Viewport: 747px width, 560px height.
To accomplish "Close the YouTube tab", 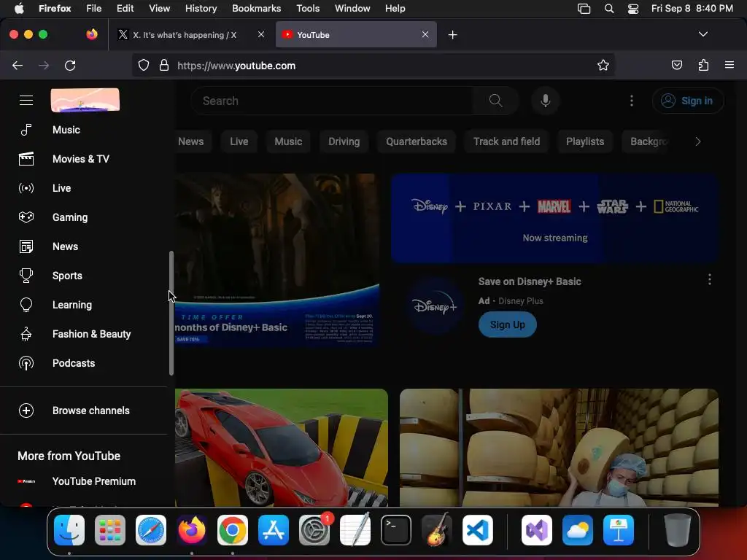I will tap(425, 34).
